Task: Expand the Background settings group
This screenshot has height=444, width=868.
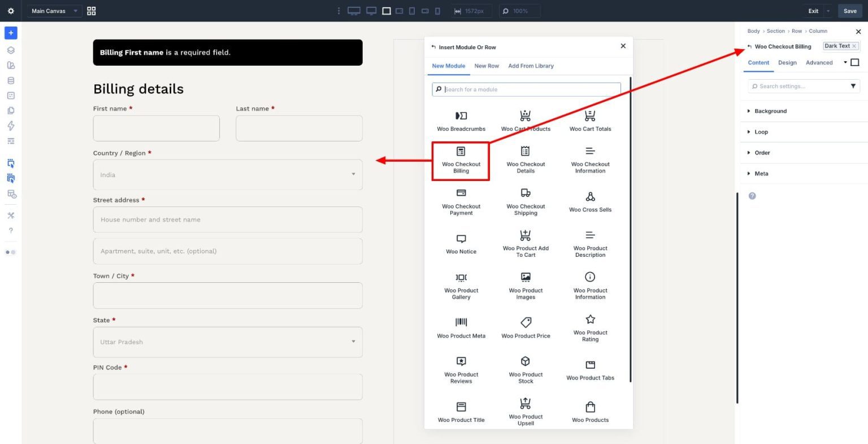Action: point(804,111)
